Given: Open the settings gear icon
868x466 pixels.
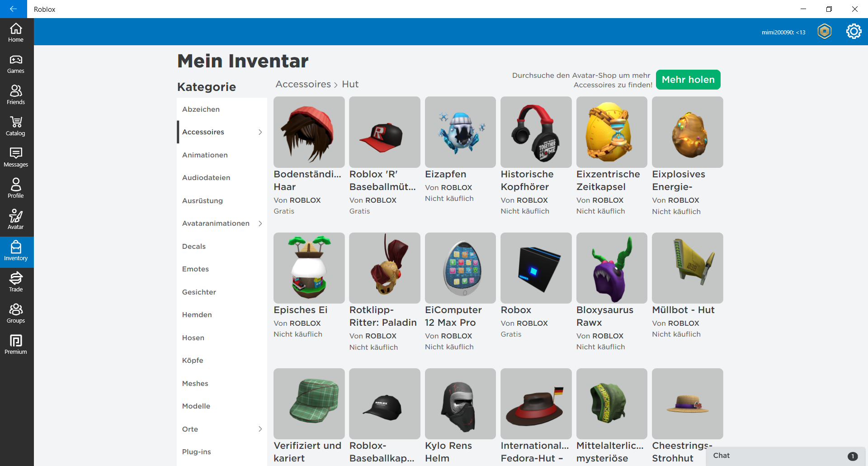Looking at the screenshot, I should [854, 31].
